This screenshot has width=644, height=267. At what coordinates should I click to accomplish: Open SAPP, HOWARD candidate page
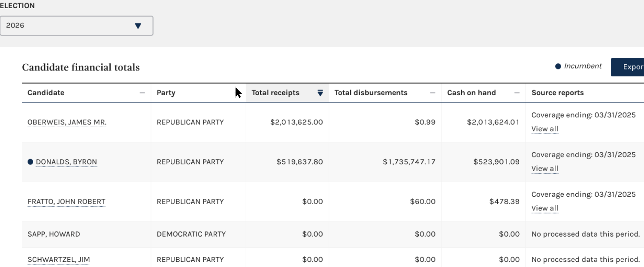coord(54,234)
